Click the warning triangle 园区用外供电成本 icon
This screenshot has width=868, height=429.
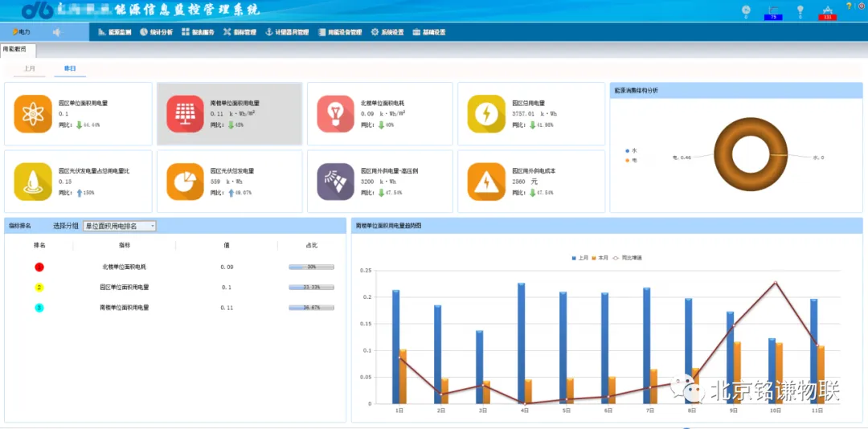tap(486, 182)
